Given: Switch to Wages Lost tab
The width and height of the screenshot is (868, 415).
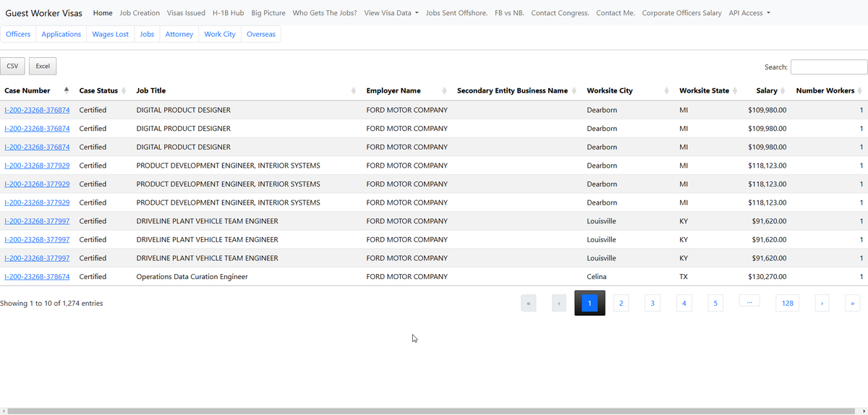Looking at the screenshot, I should coord(110,34).
